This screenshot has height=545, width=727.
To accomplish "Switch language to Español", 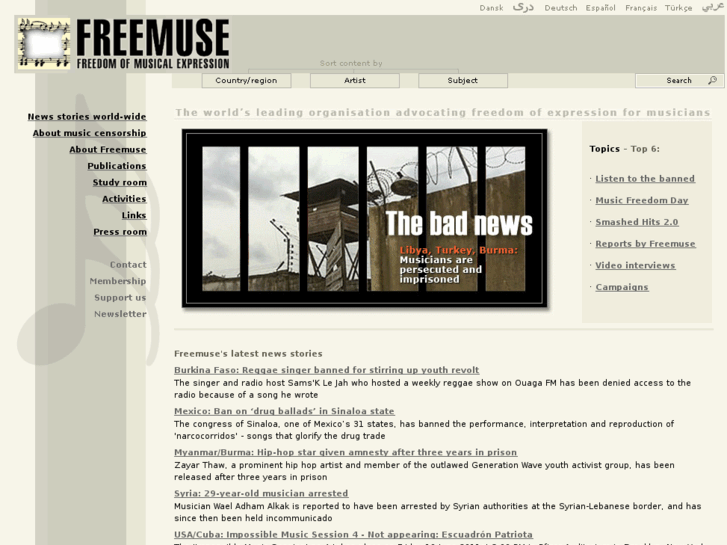I will 600,8.
